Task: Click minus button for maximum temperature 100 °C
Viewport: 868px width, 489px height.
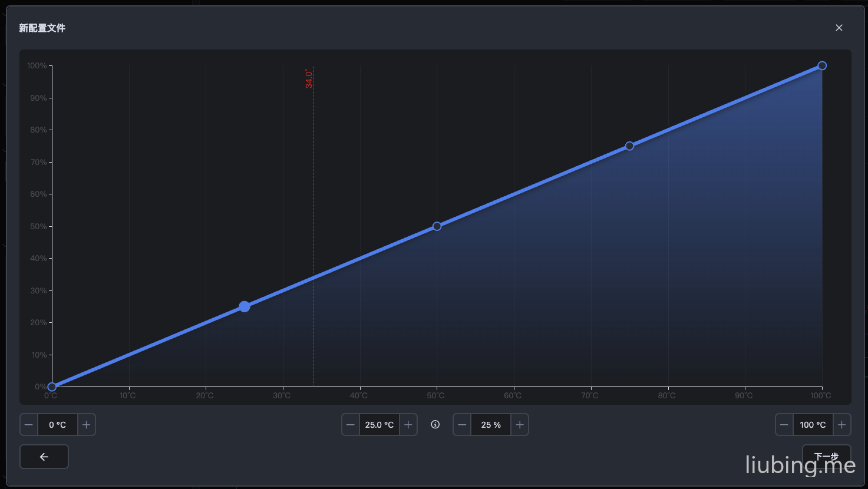Action: click(784, 425)
